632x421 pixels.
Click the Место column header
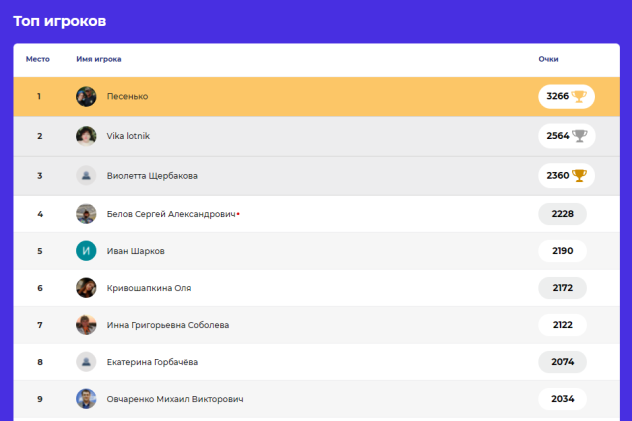tap(38, 59)
